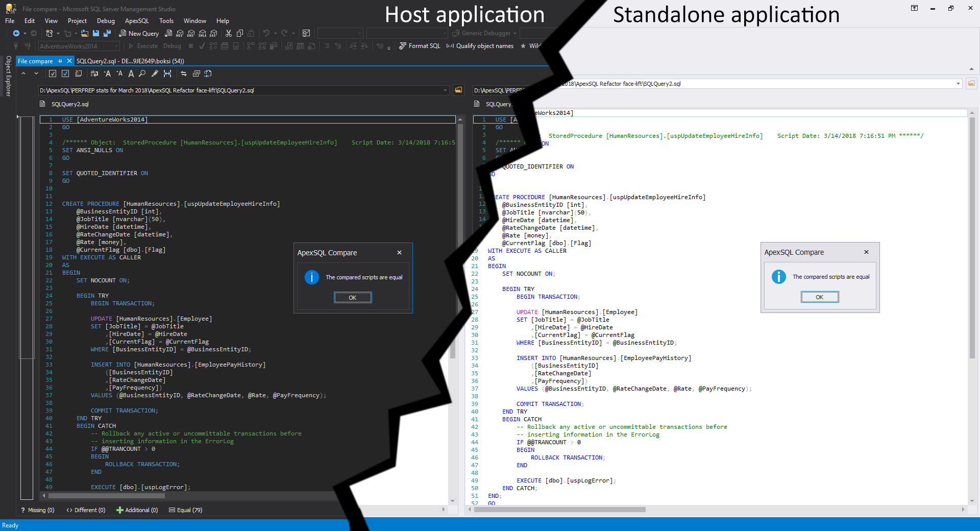Click the decrease font size icon
980x531 pixels.
point(119,74)
